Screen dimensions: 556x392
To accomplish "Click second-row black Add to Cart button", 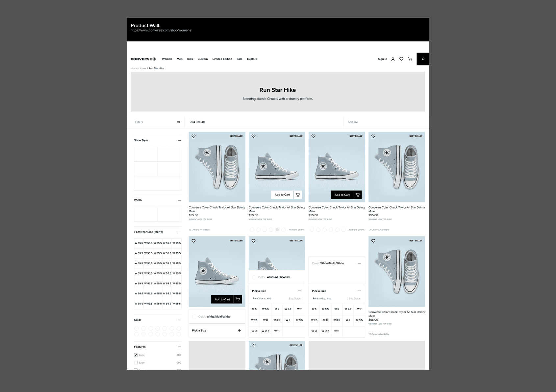I will (222, 299).
